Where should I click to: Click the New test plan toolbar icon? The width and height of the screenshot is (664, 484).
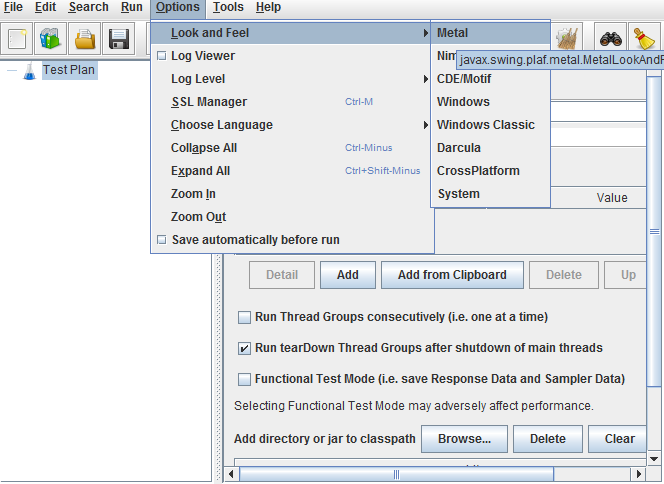point(18,40)
